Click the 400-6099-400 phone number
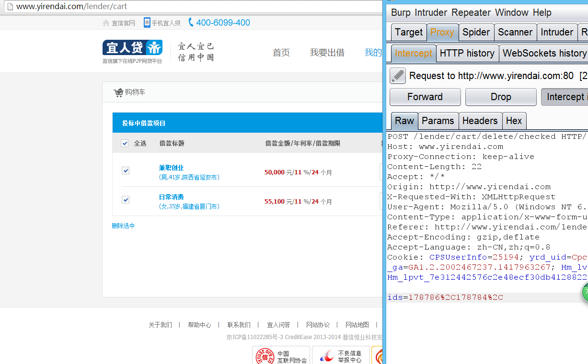The image size is (588, 364). coord(223,23)
